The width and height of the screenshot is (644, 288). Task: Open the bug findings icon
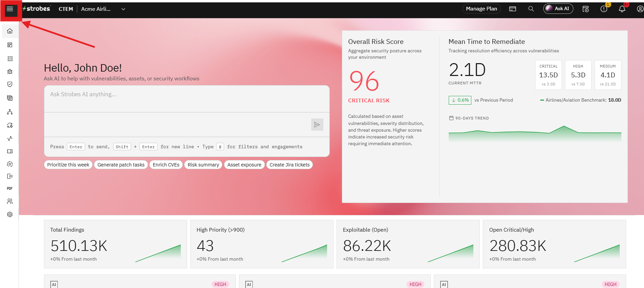point(10,72)
